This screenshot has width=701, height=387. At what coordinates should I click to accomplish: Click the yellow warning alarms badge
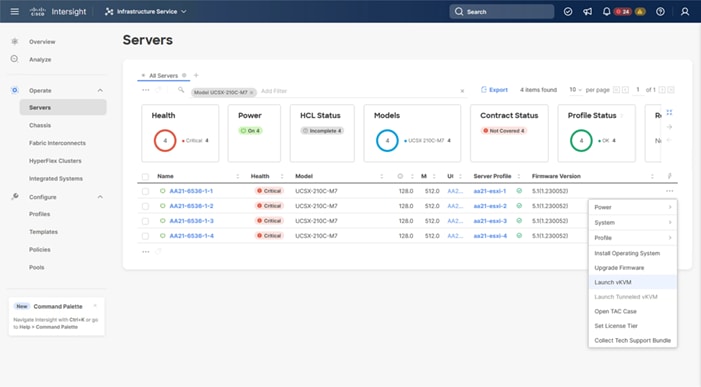coord(640,12)
